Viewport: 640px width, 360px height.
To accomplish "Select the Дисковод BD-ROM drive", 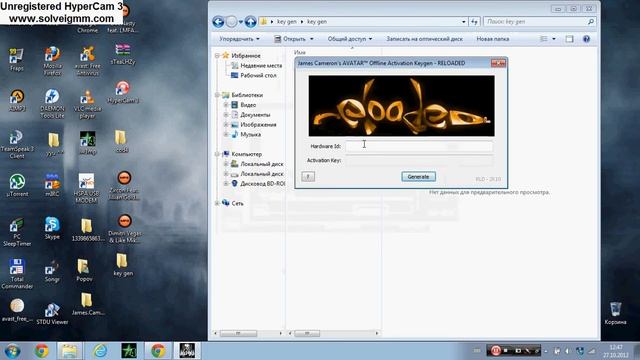I will (x=258, y=184).
